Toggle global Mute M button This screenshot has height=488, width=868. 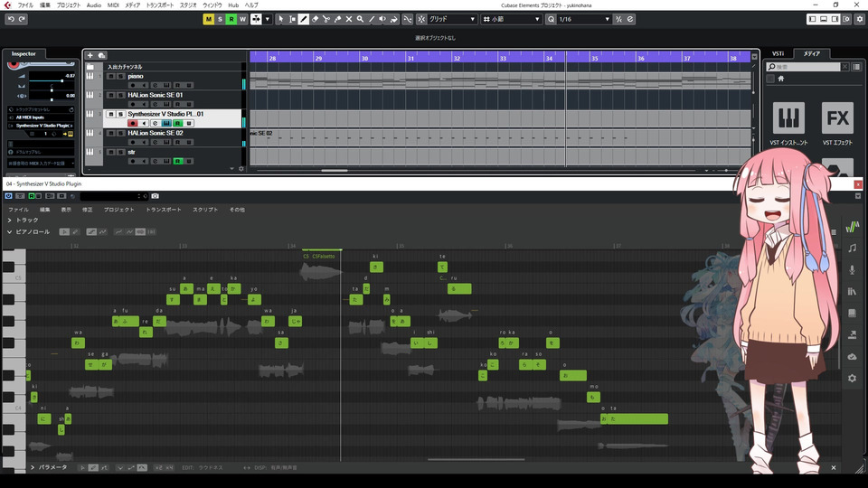(209, 19)
